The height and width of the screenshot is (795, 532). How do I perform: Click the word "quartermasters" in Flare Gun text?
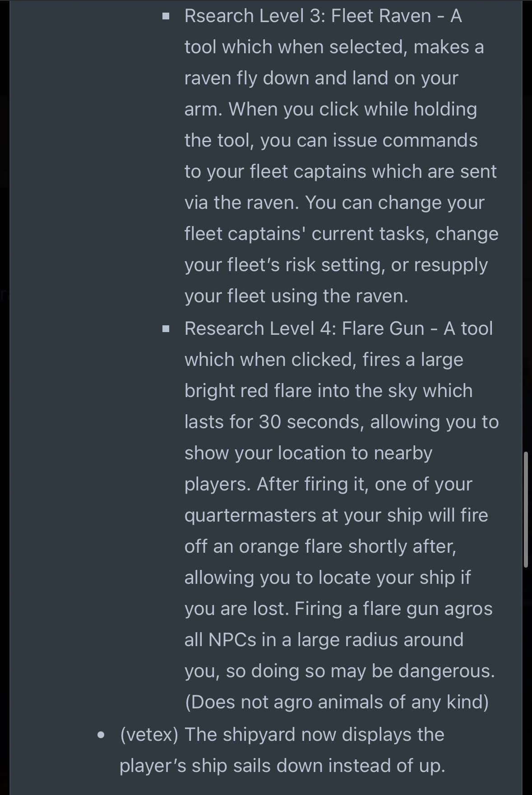click(250, 515)
